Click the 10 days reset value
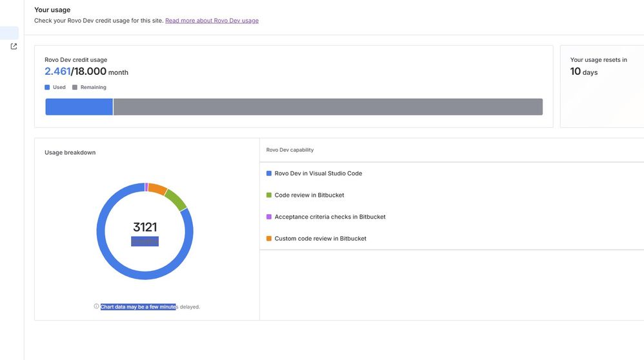 [583, 72]
